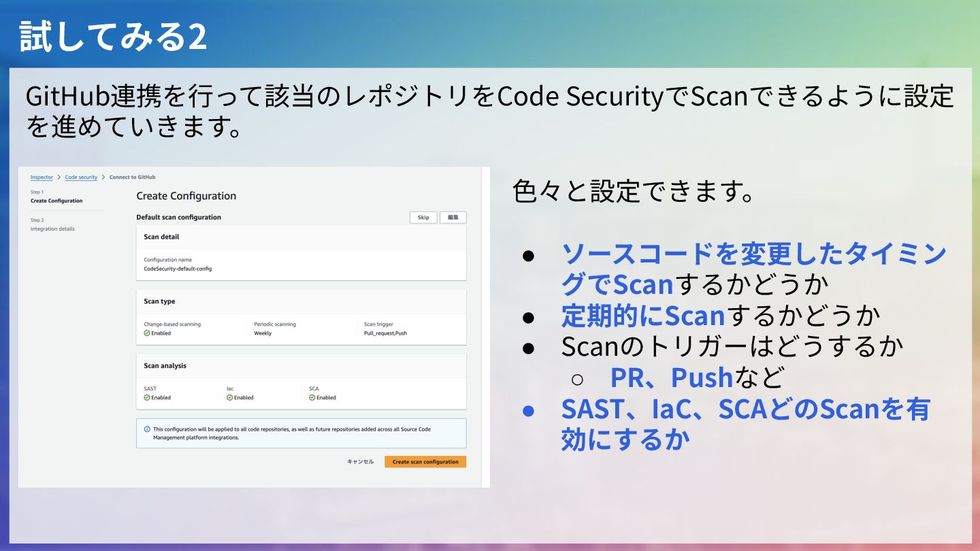Click the CodeSecurity-default-config name value
This screenshot has width=980, height=551.
pyautogui.click(x=178, y=269)
